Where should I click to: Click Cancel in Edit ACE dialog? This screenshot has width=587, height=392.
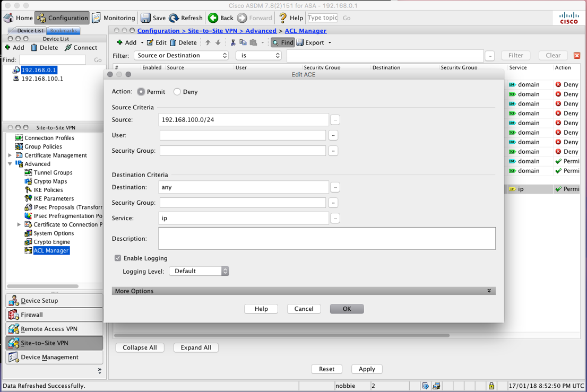pos(304,309)
